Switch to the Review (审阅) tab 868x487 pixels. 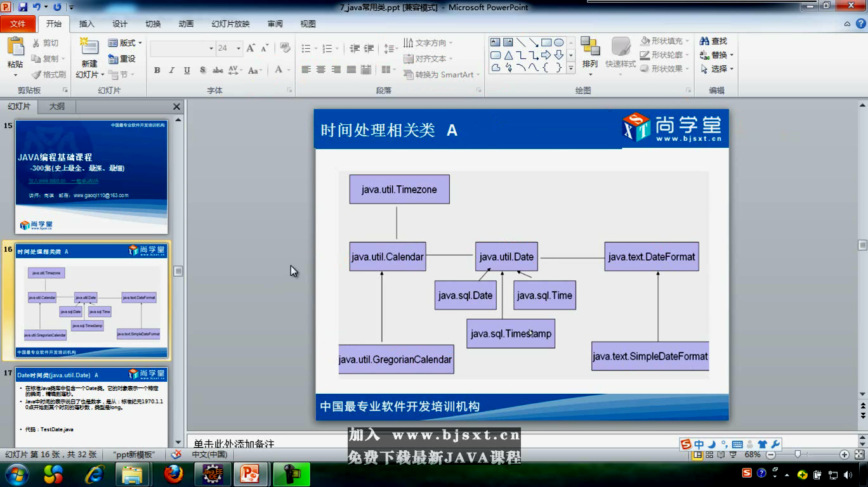point(275,24)
